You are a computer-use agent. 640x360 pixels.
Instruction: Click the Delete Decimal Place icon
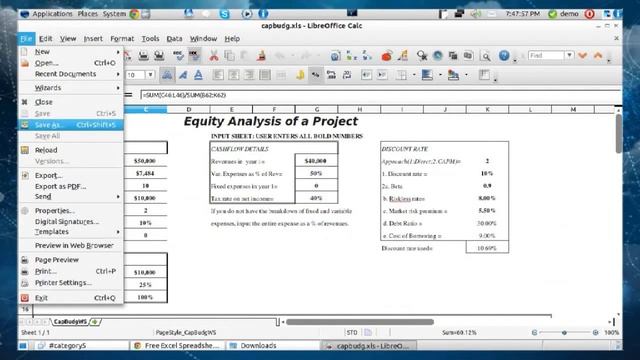tap(347, 75)
